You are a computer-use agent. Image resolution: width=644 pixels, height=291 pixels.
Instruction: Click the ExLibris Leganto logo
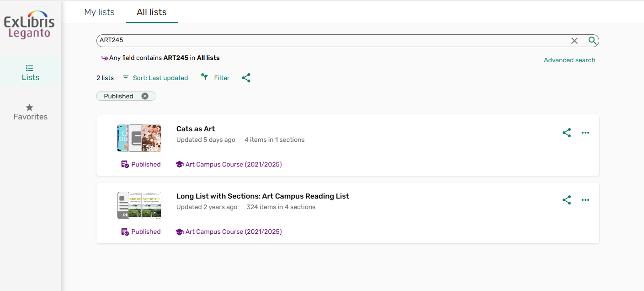pos(29,27)
